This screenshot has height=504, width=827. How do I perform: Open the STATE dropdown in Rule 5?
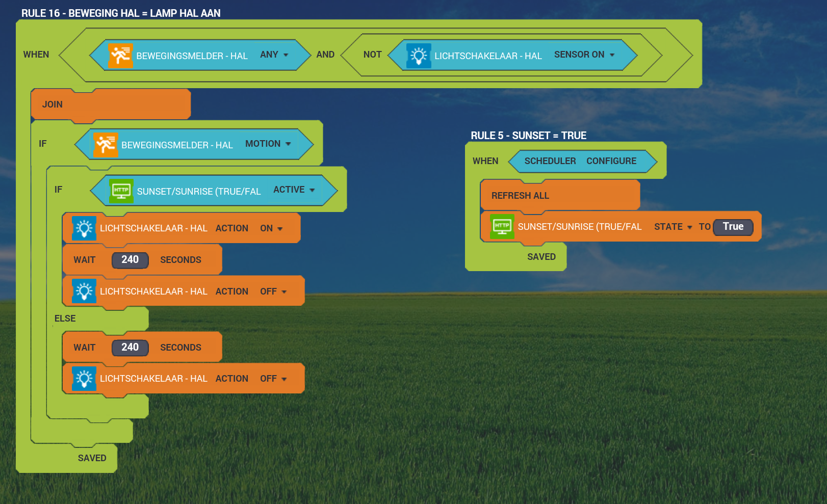click(x=673, y=227)
